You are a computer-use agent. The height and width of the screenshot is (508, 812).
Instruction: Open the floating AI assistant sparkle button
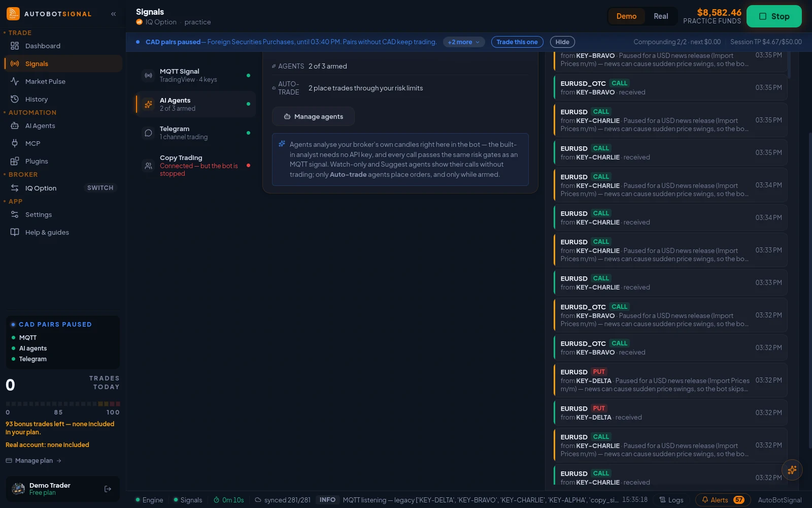(x=792, y=470)
